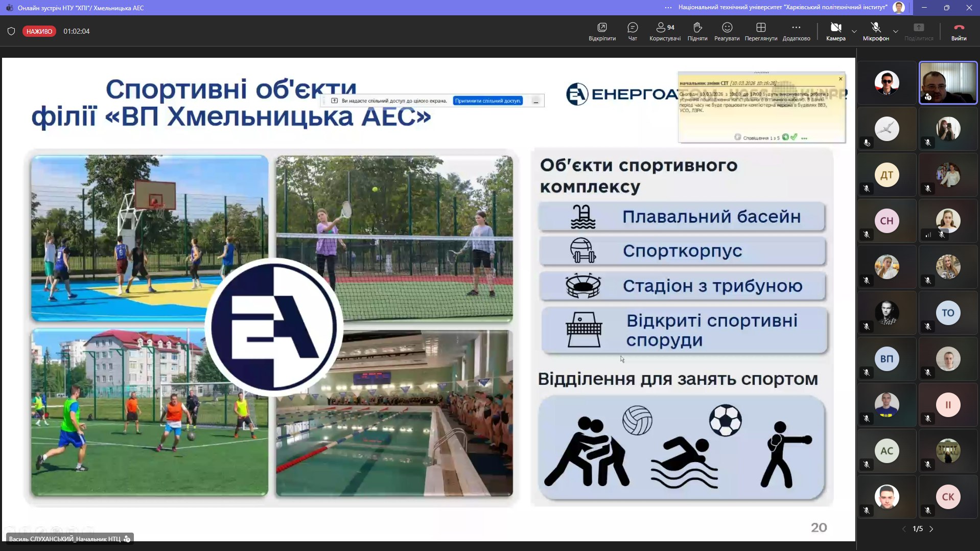This screenshot has height=551, width=980.
Task: Open the title bar more options ellipsis
Action: point(668,8)
